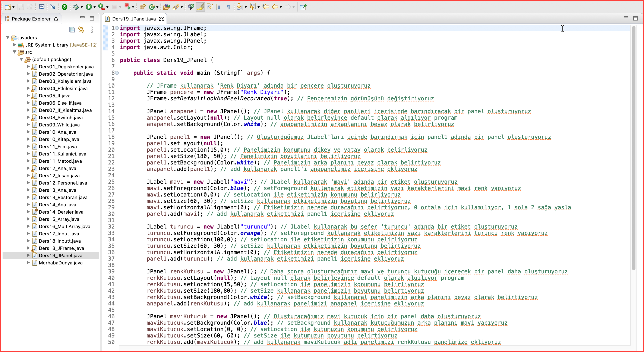Maximize the Package Explorer panel
Screen dimensions: 644x352
coord(92,18)
